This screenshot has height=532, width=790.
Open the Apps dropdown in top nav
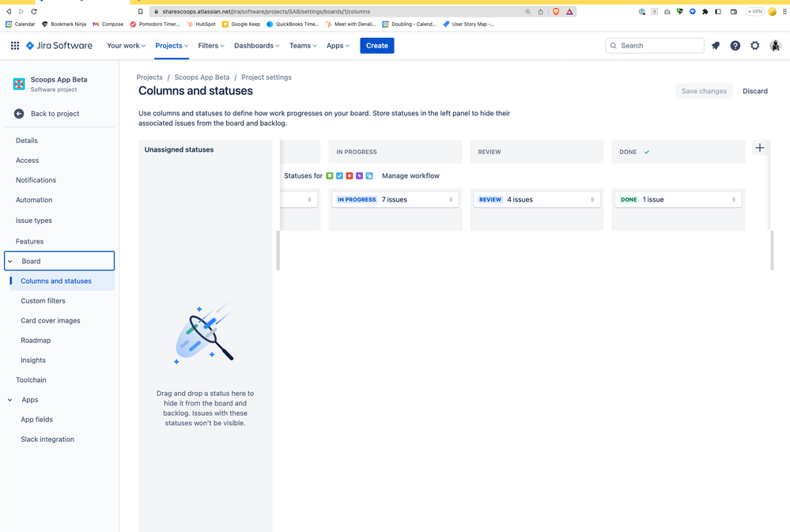(x=338, y=46)
